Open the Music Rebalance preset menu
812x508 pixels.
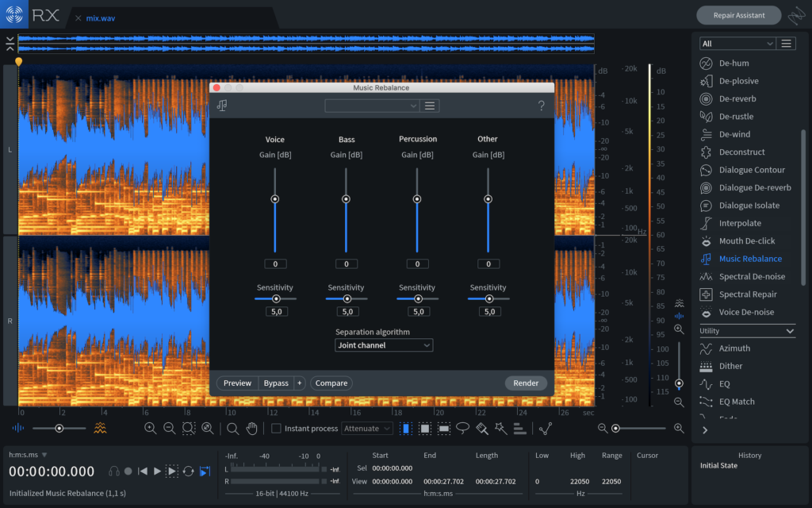(x=430, y=106)
